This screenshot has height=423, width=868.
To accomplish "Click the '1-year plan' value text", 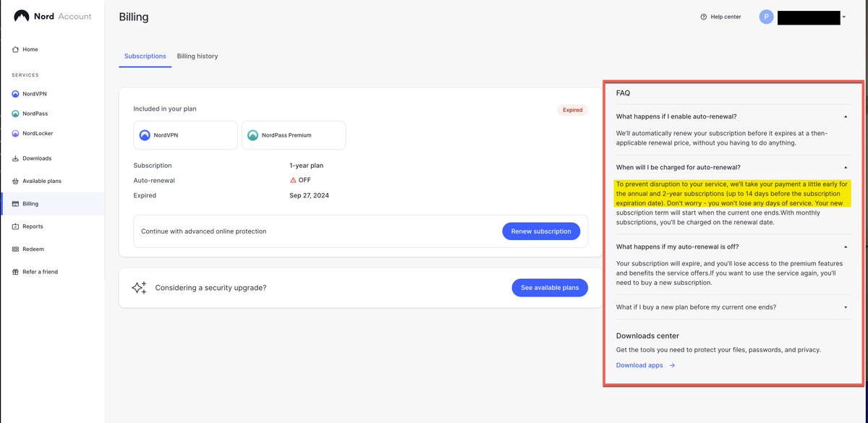I will [306, 166].
